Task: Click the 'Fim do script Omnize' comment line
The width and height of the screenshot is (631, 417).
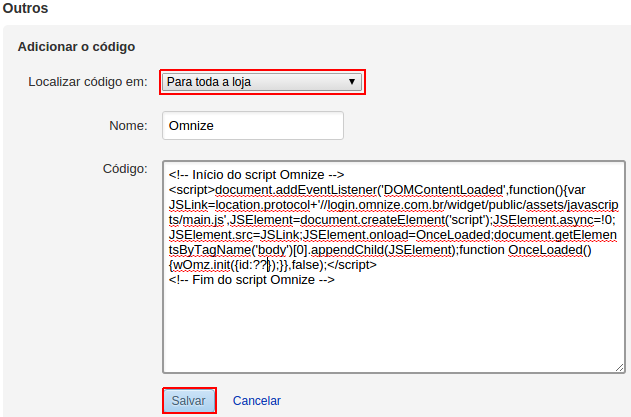Action: pos(252,280)
